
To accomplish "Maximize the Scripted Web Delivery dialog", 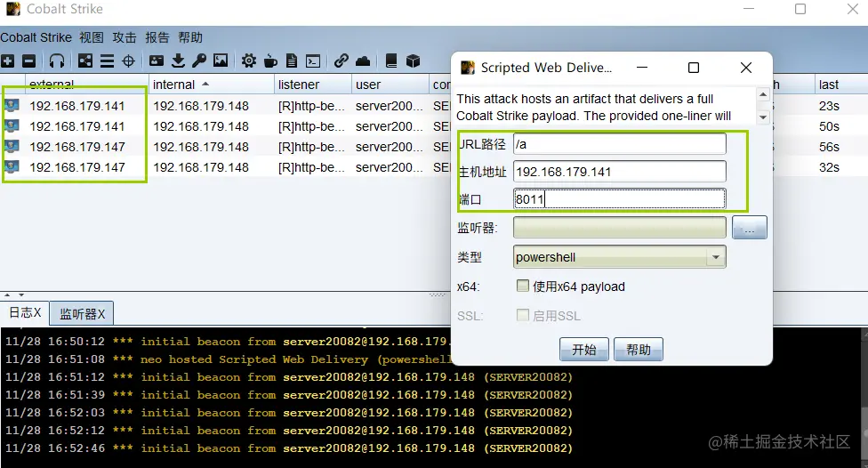I will (x=694, y=68).
